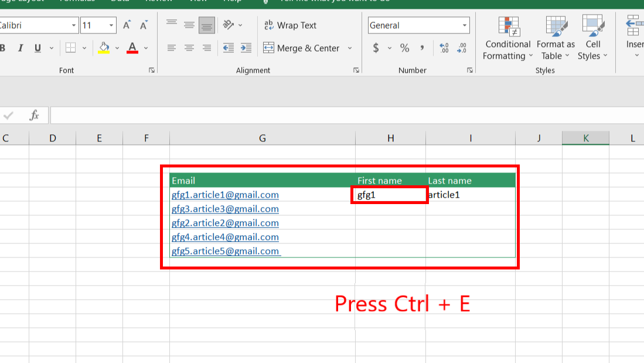Viewport: 644px width, 363px height.
Task: Follow the gfg1.article1@gmail.com hyperlink
Action: point(224,195)
